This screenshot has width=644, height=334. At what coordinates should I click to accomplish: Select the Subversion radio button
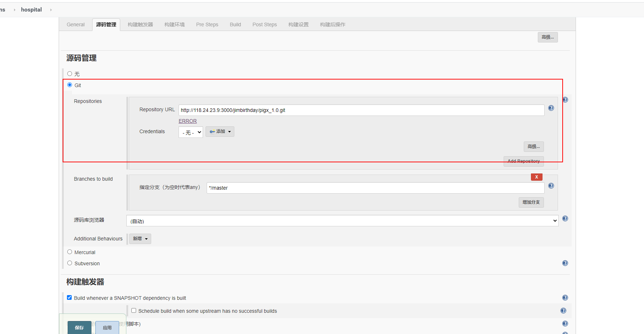pyautogui.click(x=70, y=263)
